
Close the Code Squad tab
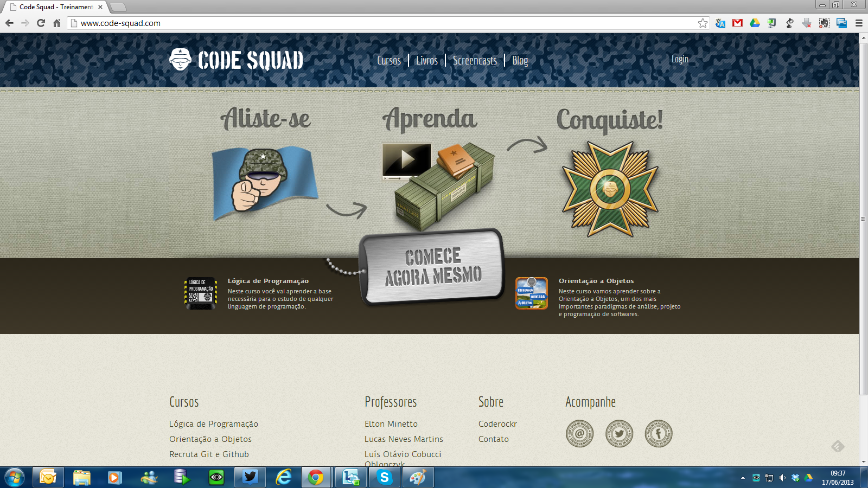(x=100, y=7)
